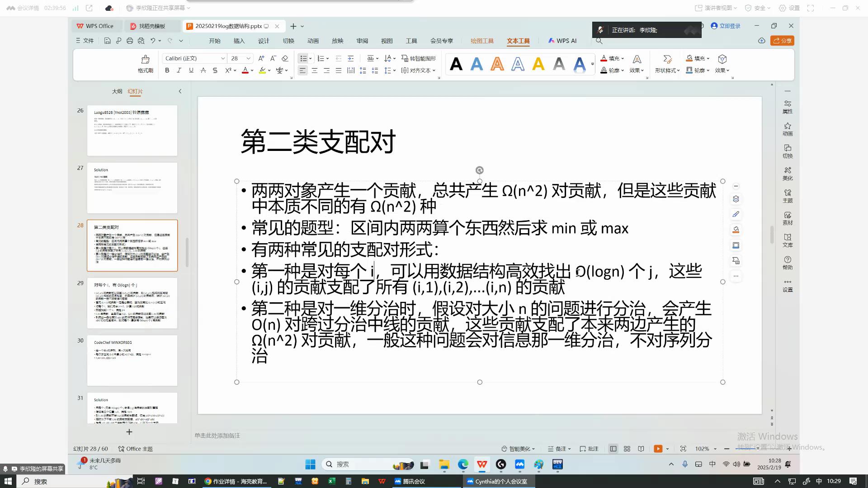This screenshot has height=488, width=868.
Task: Increase font size with A+ icon
Action: pyautogui.click(x=261, y=58)
